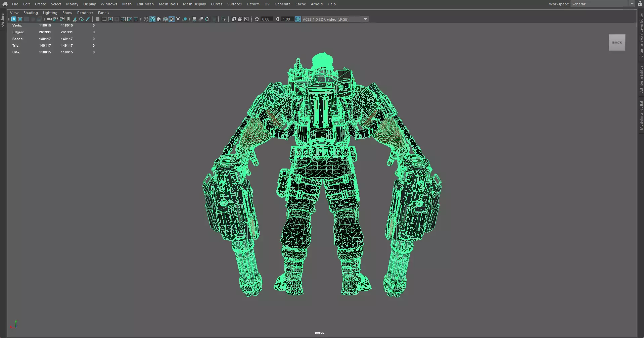
Task: Click the exposure value field 0.00
Action: [x=267, y=19]
